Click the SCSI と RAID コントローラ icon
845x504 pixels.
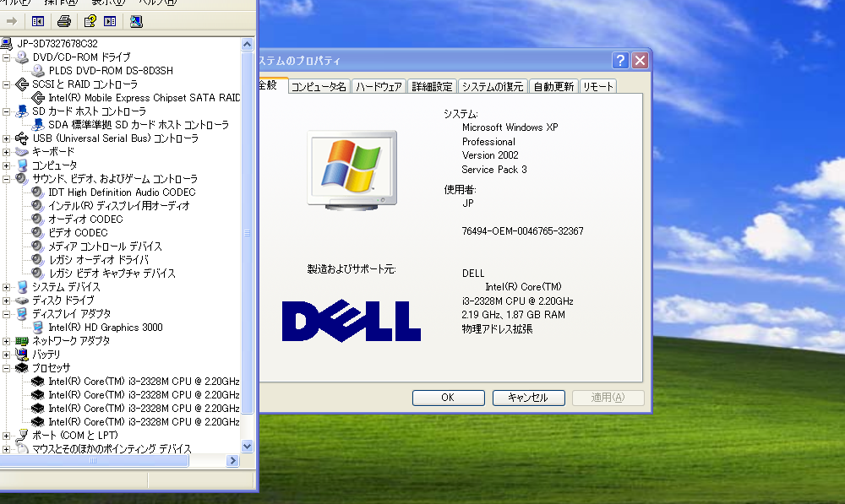coord(22,84)
